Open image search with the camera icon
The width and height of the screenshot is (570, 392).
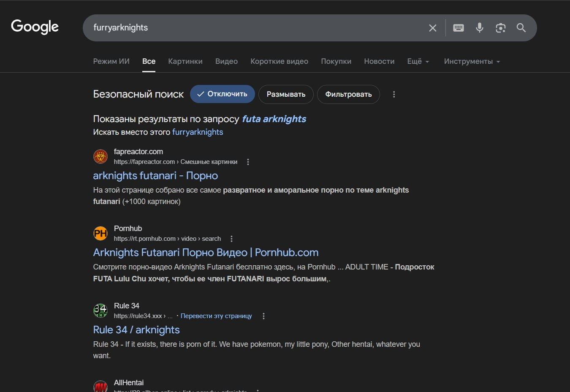click(500, 28)
